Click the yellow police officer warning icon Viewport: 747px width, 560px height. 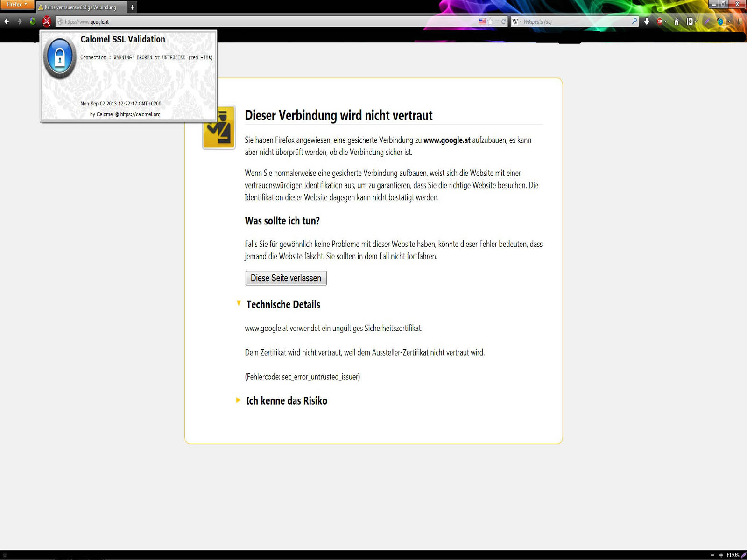218,127
